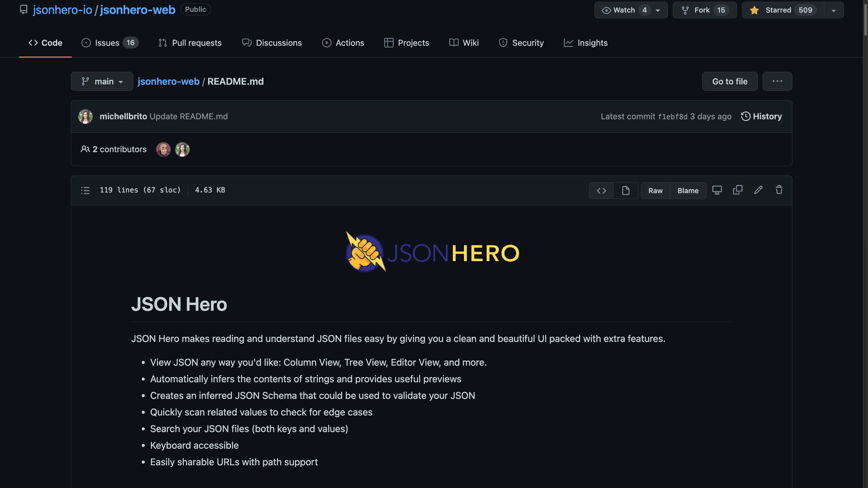Show rendered file with document icon
Screen dimensions: 868x488
[x=626, y=191]
